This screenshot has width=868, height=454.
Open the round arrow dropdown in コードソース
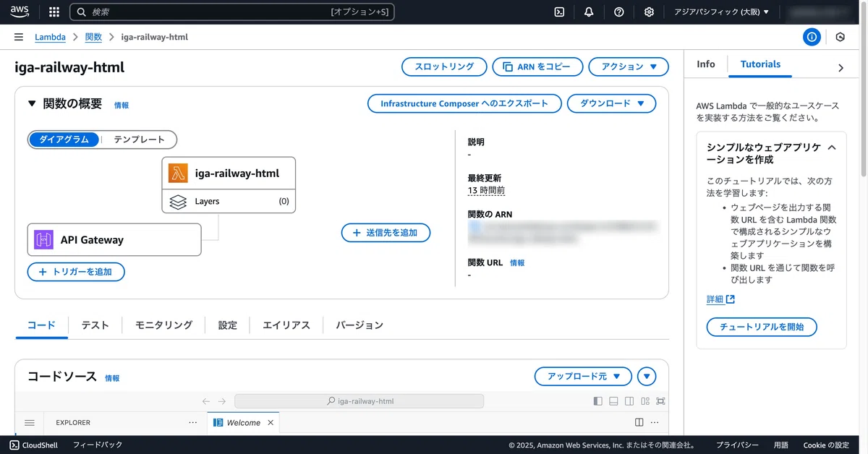point(647,377)
